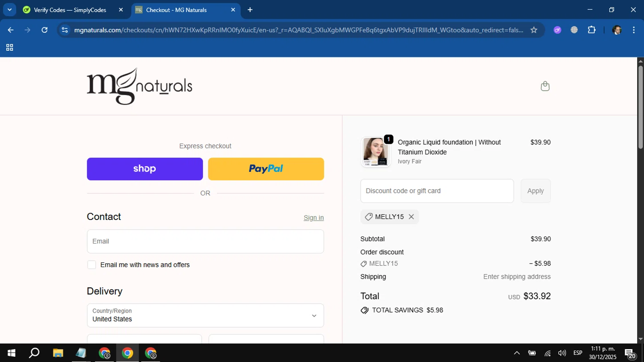Focus the Email input field

(205, 241)
